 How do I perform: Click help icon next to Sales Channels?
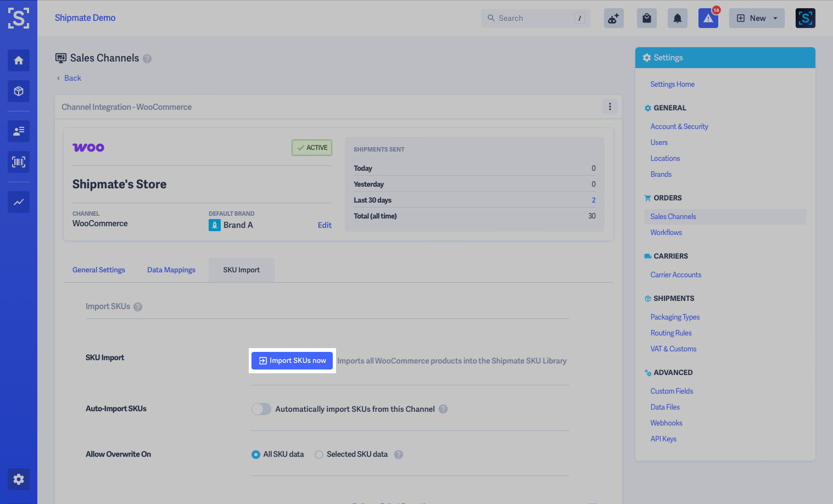click(x=147, y=59)
